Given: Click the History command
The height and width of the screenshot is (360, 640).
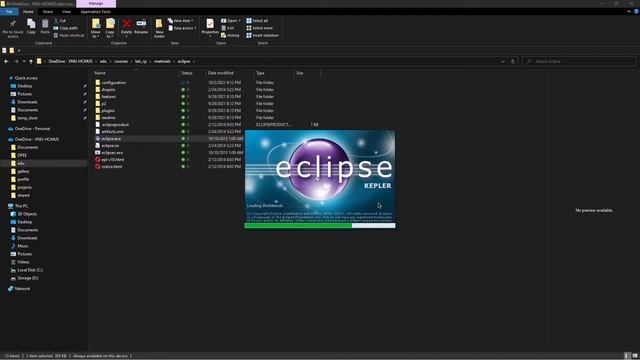Looking at the screenshot, I should [x=230, y=36].
